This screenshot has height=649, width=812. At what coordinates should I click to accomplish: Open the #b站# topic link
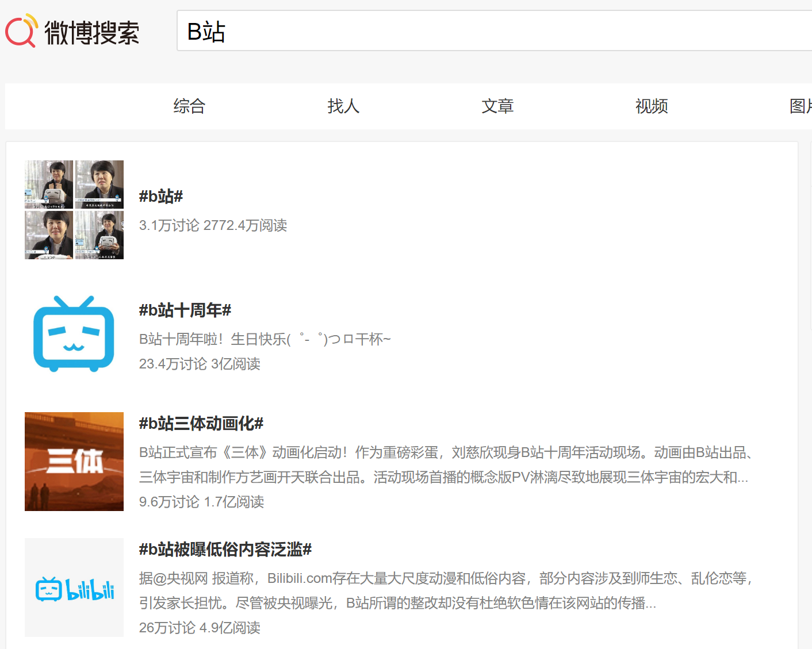(161, 197)
